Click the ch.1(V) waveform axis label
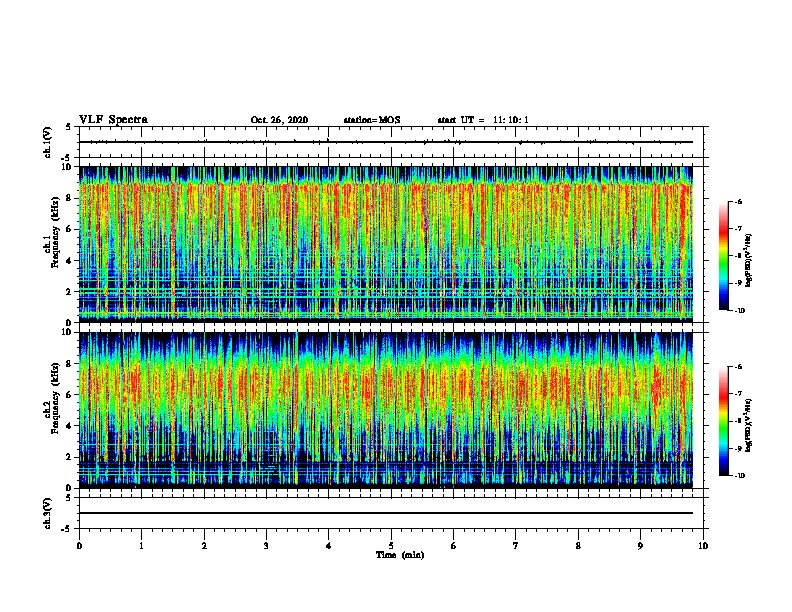The image size is (792, 612). [47, 142]
